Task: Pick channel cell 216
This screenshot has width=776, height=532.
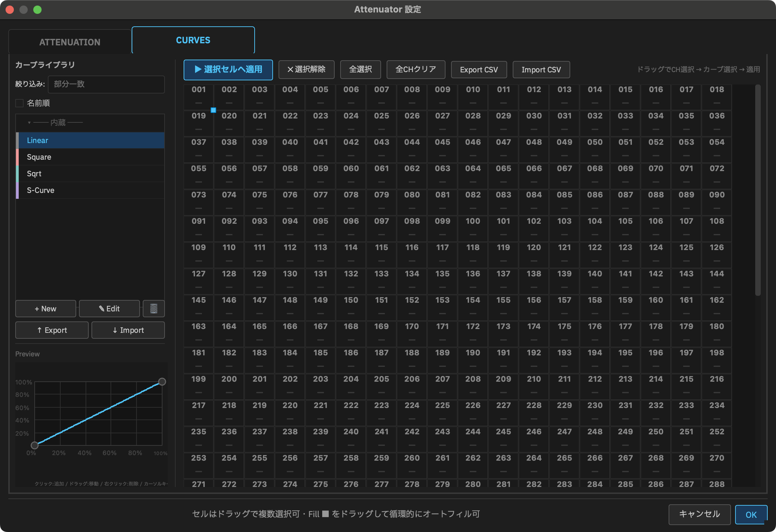Action: [x=716, y=387]
